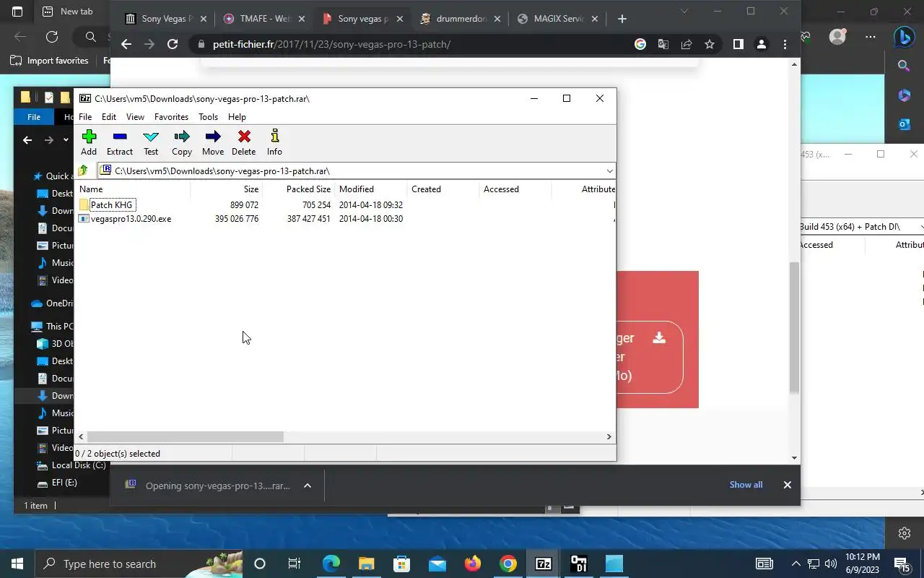Open Microsoft Edge from taskbar
This screenshot has height=578, width=924.
click(331, 564)
